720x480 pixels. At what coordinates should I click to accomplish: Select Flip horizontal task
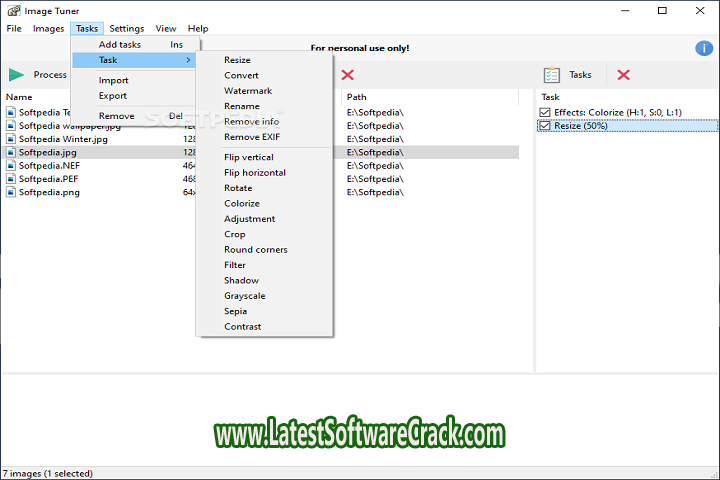[x=264, y=173]
